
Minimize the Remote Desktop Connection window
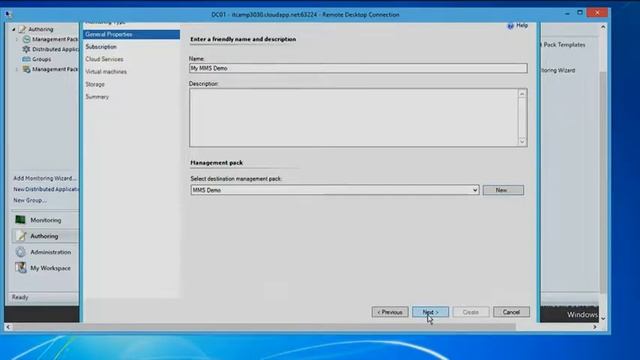tap(567, 14)
